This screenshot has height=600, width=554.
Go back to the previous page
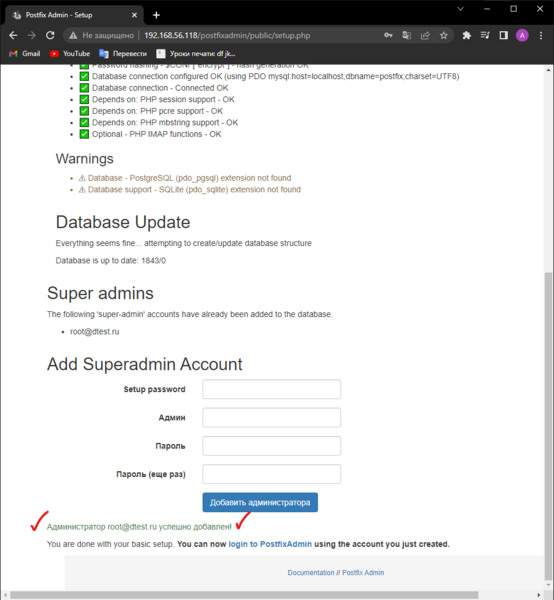13,36
